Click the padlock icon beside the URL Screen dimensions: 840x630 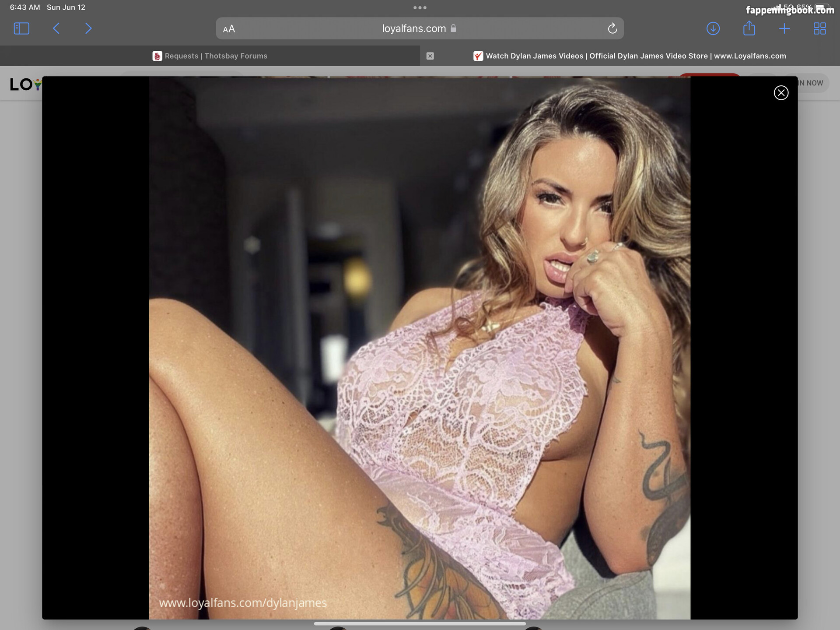click(454, 28)
